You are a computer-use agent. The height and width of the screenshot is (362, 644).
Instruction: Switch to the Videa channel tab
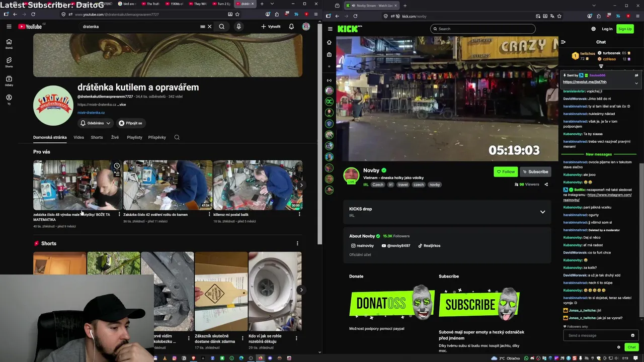click(78, 137)
